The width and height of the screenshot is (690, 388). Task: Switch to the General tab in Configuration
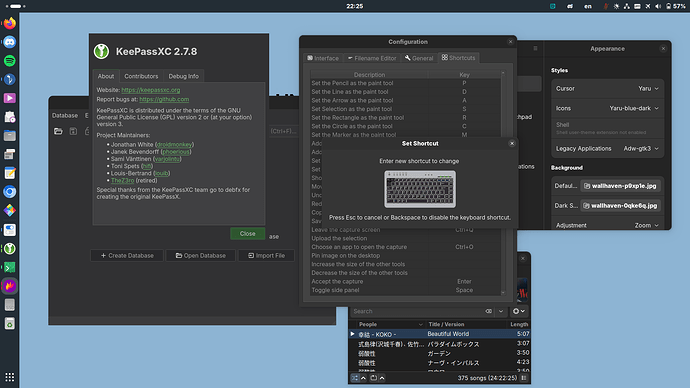pos(419,58)
